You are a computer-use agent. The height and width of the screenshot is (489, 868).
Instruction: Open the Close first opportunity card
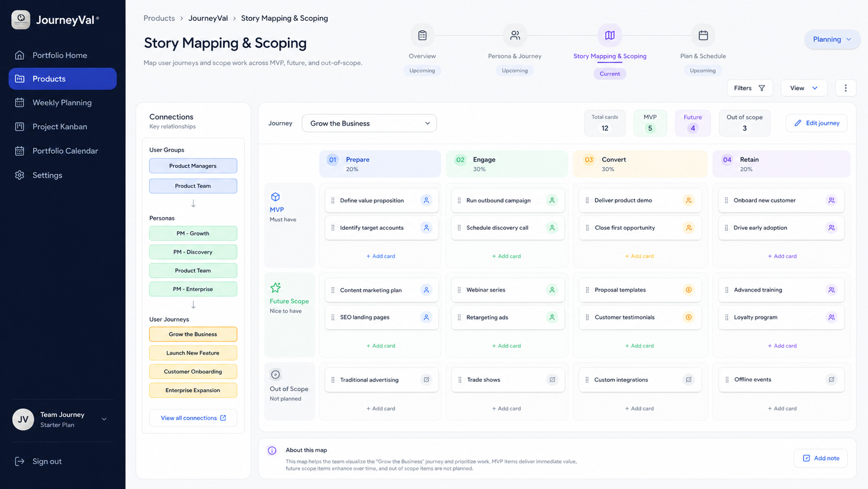[640, 228]
